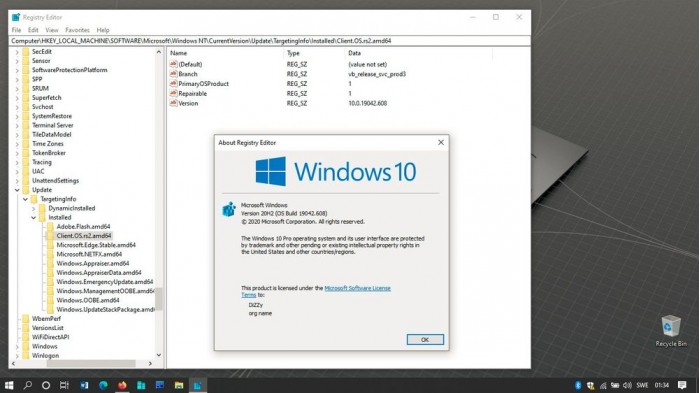Expand the DynamicInstalled key
Viewport: 700px width, 393px height.
pyautogui.click(x=33, y=209)
